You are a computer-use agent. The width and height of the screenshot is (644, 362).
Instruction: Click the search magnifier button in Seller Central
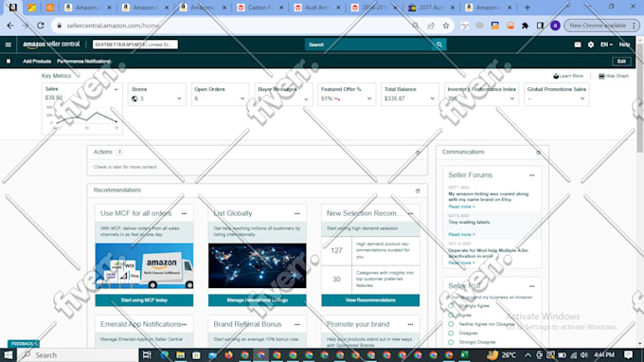(x=439, y=45)
